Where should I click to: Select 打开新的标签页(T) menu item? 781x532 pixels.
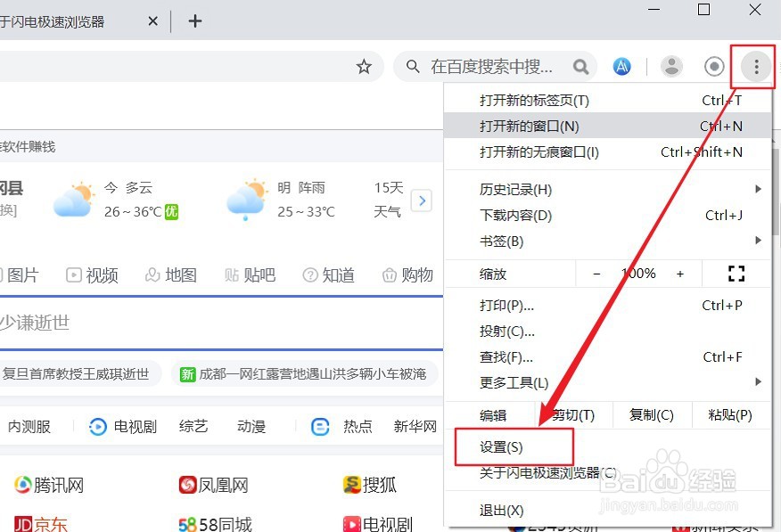click(x=606, y=100)
